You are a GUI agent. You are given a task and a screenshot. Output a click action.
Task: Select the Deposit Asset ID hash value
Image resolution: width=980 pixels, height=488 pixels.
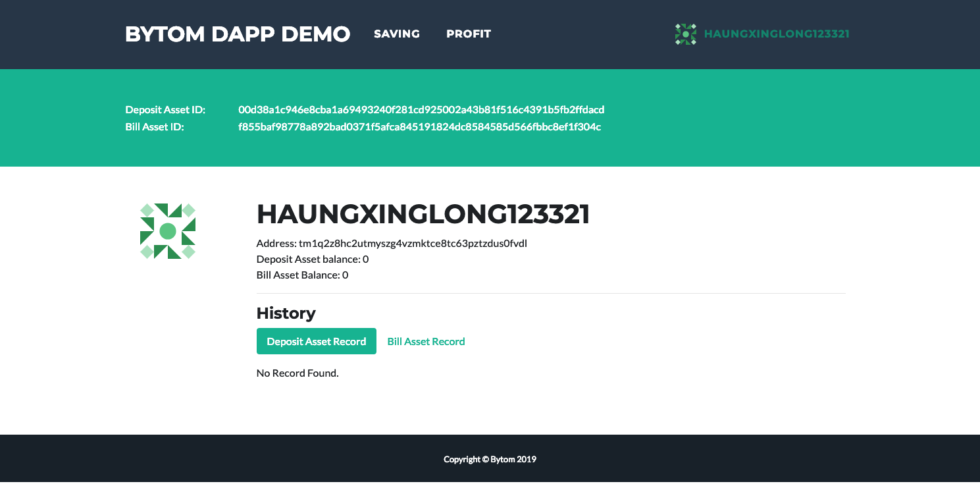[x=421, y=109]
